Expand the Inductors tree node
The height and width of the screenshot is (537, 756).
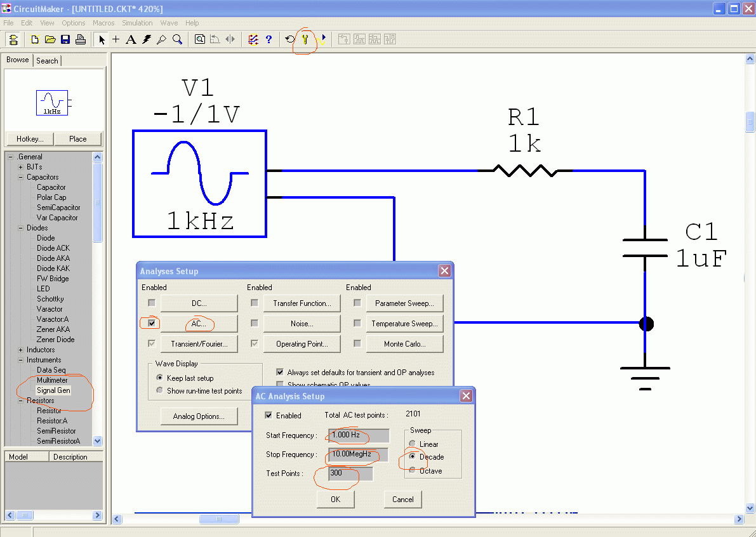[x=21, y=350]
